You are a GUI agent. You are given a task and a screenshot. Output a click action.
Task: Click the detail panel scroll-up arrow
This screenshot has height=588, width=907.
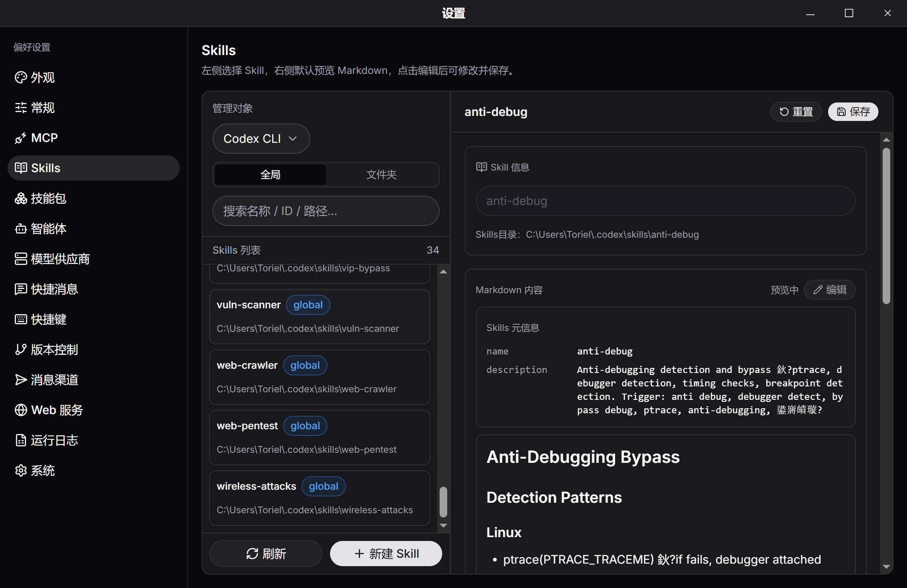tap(886, 140)
